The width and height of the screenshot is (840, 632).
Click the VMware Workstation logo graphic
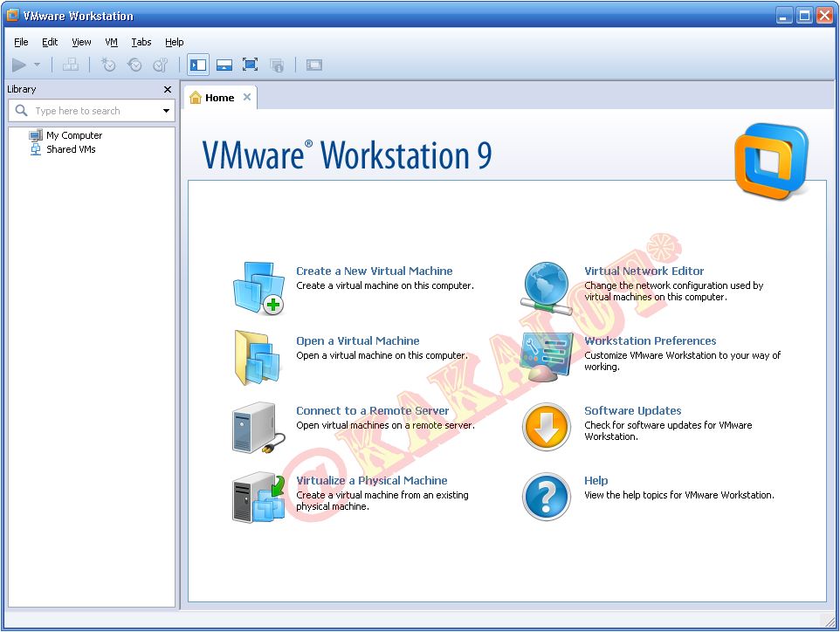click(771, 161)
